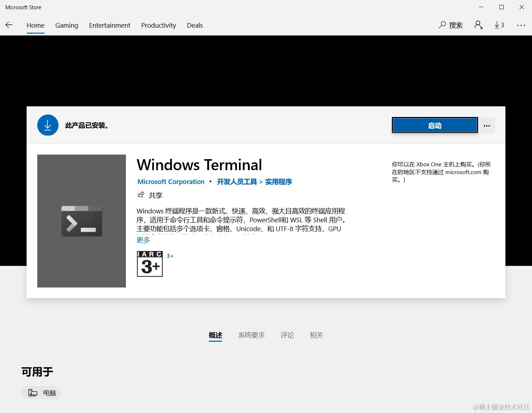Open the search (搜索) box
The width and height of the screenshot is (532, 413).
[x=451, y=25]
